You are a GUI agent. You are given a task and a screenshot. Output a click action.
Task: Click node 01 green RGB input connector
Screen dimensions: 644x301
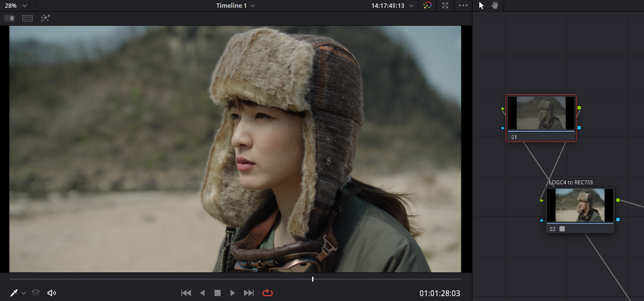pyautogui.click(x=503, y=108)
